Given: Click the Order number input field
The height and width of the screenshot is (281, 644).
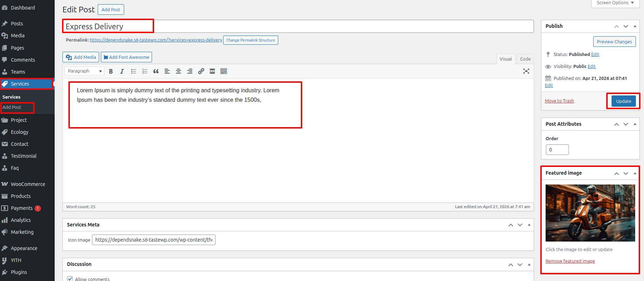Looking at the screenshot, I should 557,150.
